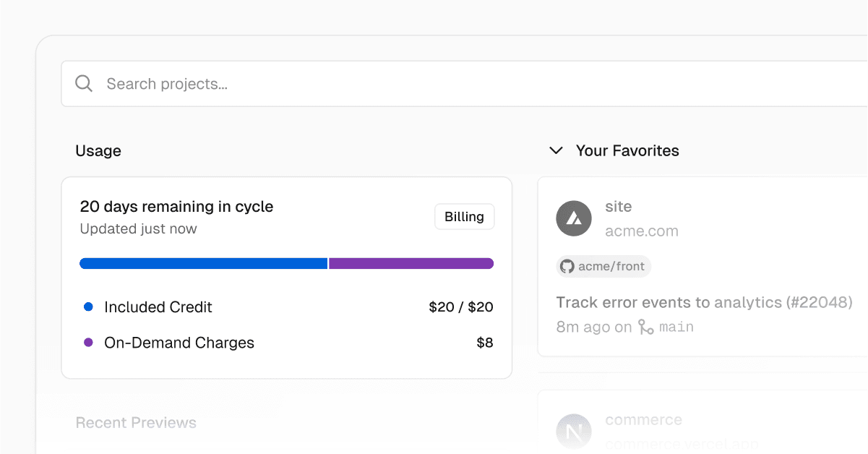Click the Your Favorites heading
The height and width of the screenshot is (454, 868).
pyautogui.click(x=627, y=151)
